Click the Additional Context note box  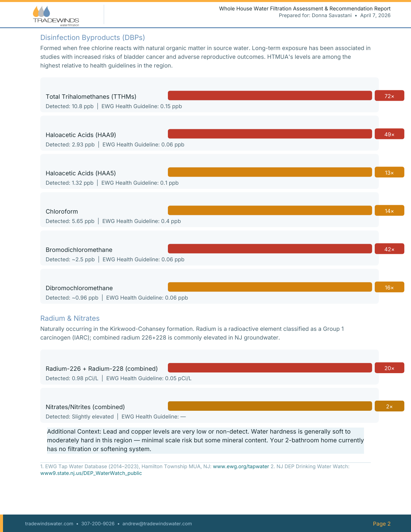click(x=205, y=440)
